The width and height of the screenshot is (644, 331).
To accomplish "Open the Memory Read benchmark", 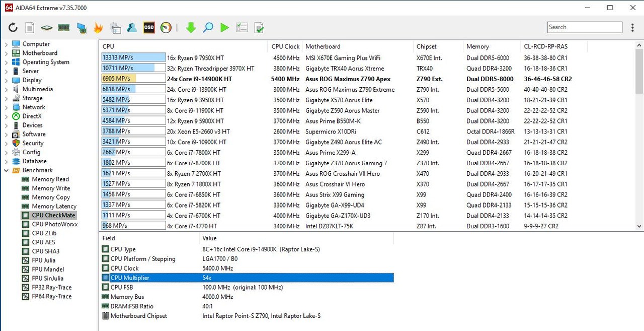I will tap(50, 179).
